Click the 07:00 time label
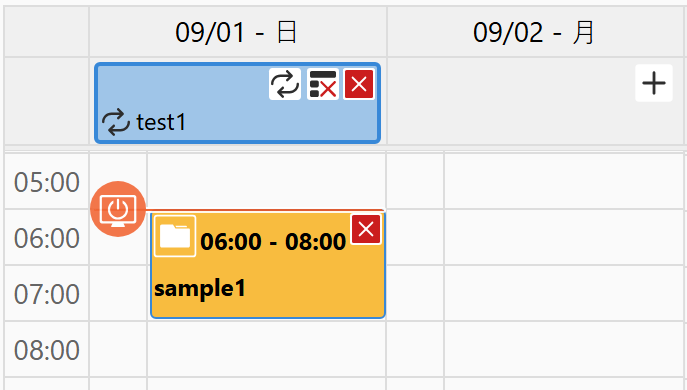The width and height of the screenshot is (687, 390). 46,294
